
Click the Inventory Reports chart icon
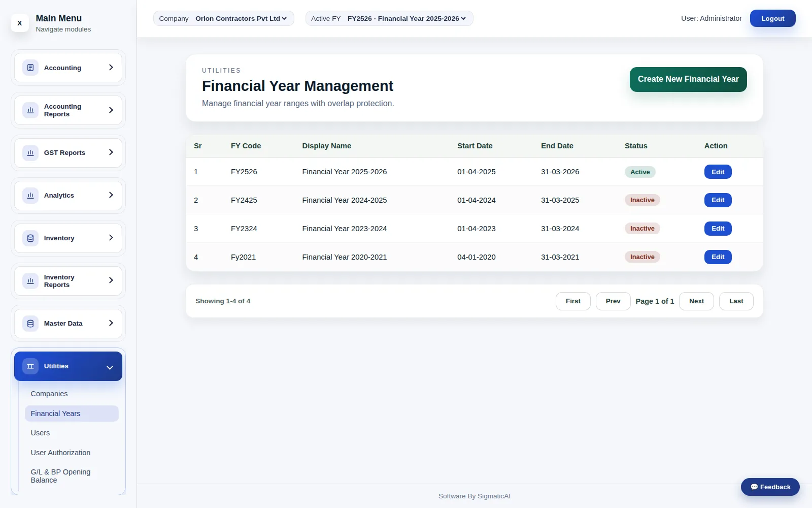[30, 281]
